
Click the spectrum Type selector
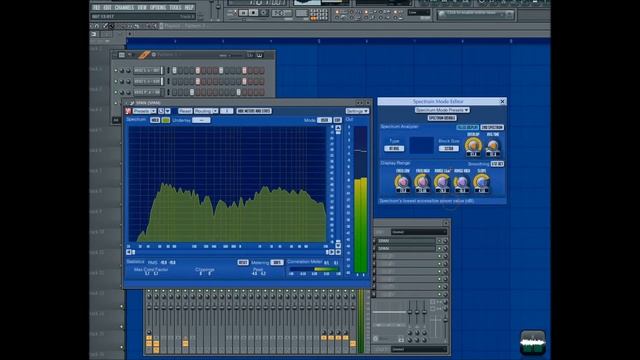click(394, 149)
